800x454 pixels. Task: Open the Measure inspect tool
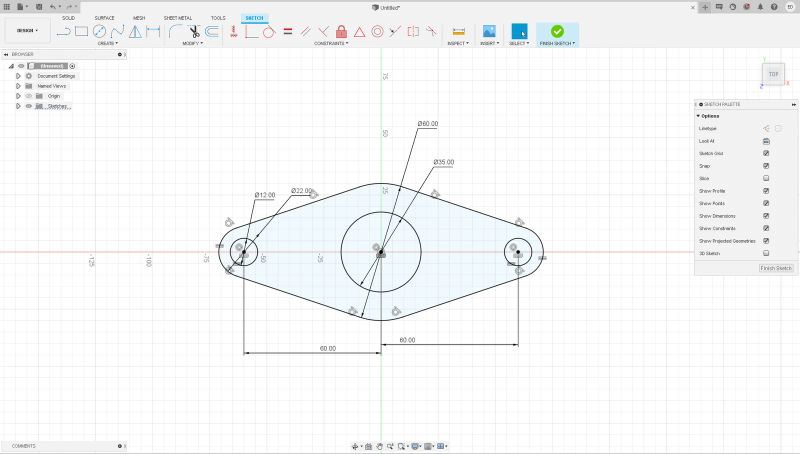459,32
